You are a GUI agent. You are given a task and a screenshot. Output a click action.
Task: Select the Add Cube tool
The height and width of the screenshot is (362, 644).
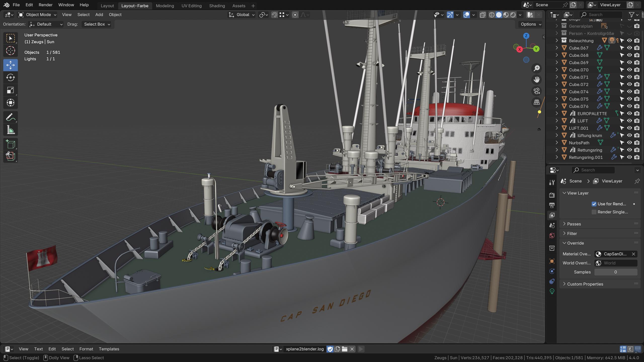[x=10, y=144]
